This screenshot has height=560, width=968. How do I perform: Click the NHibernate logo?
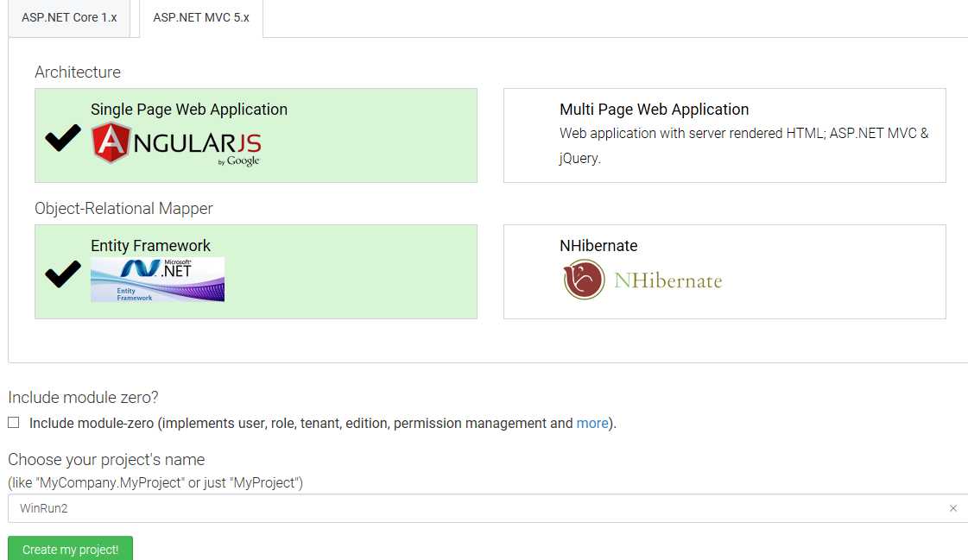(x=642, y=280)
